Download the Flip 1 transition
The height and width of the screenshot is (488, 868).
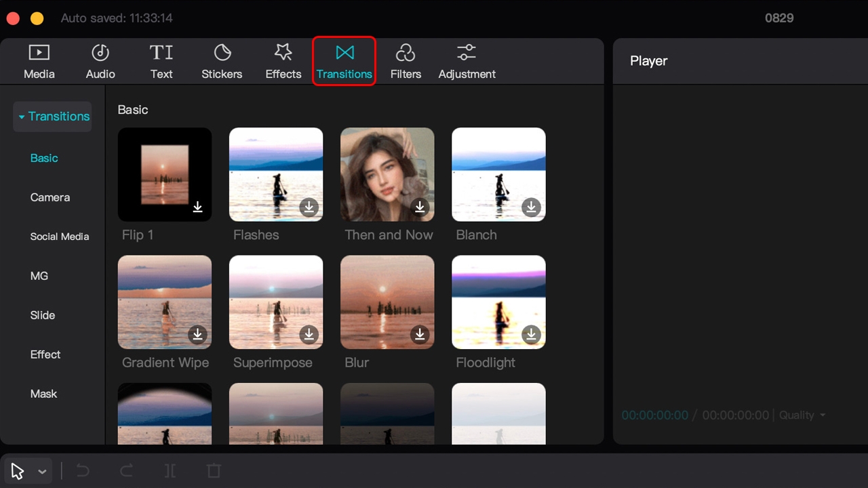[197, 207]
